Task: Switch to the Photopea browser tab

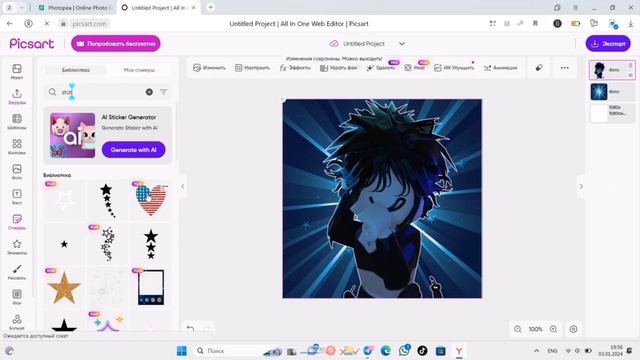Action: pyautogui.click(x=75, y=8)
